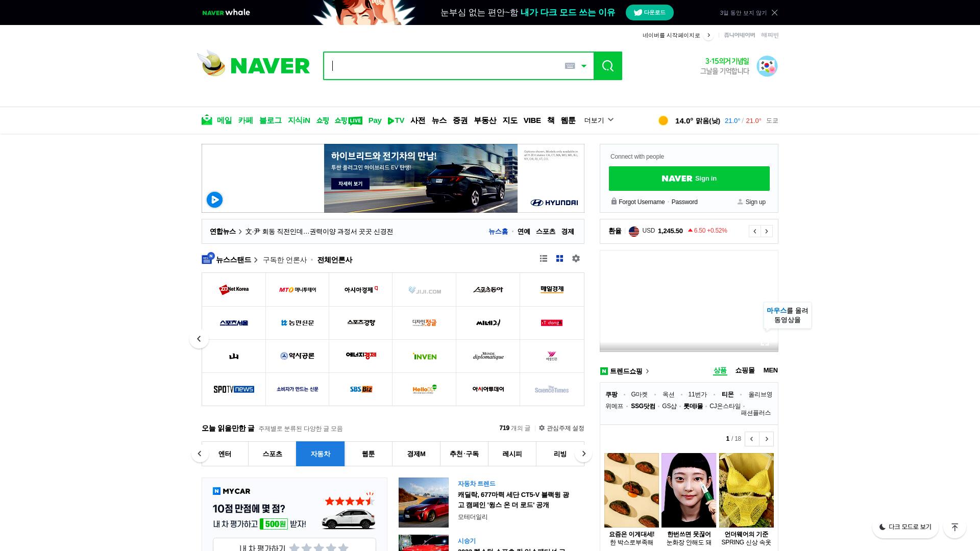Go to previous trend shopping page
The height and width of the screenshot is (551, 980).
coord(751,439)
